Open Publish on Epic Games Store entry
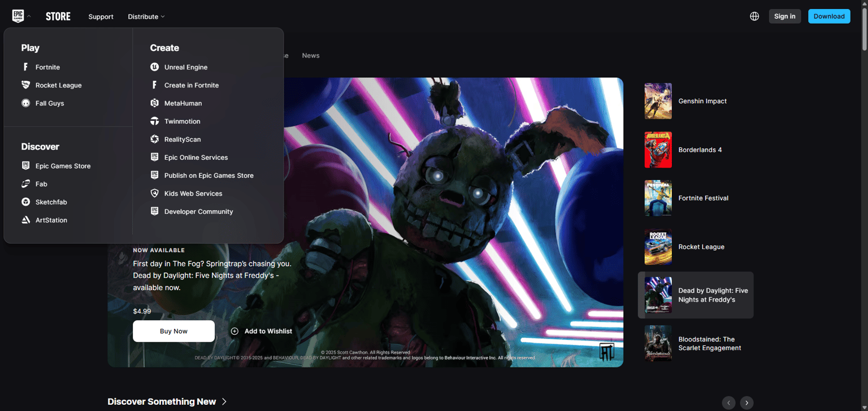Image resolution: width=868 pixels, height=411 pixels. tap(209, 176)
